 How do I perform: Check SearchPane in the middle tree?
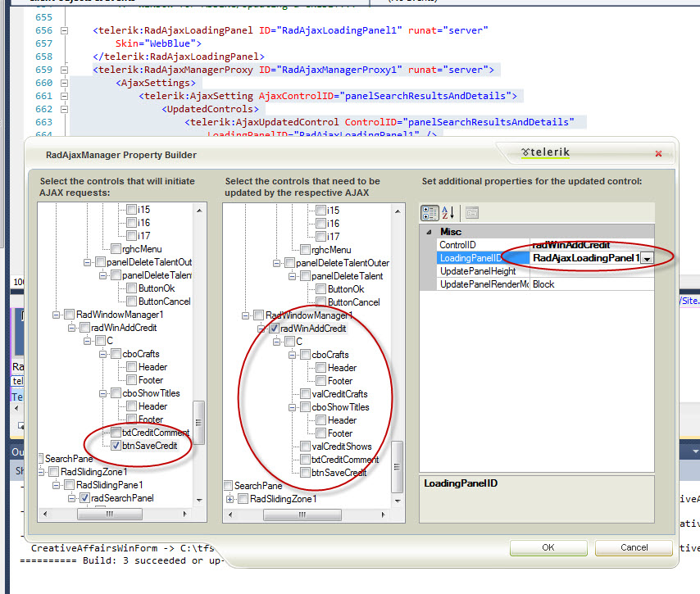[x=228, y=485]
